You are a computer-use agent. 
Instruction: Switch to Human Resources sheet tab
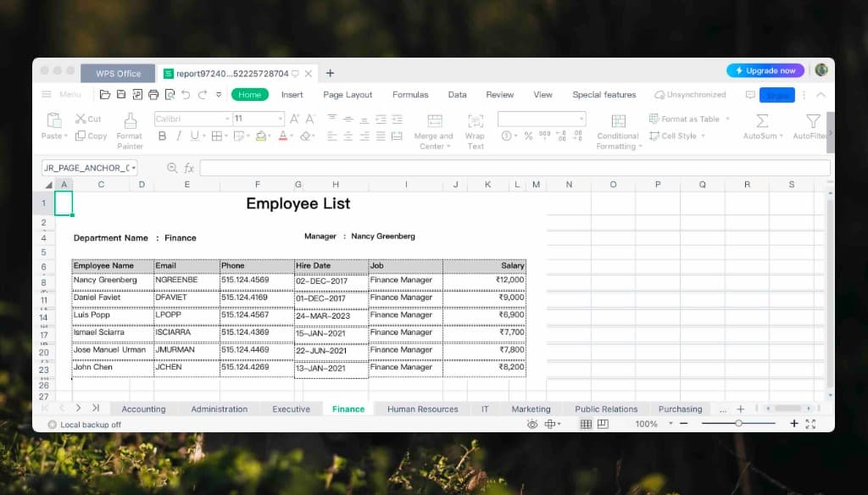[x=422, y=409]
